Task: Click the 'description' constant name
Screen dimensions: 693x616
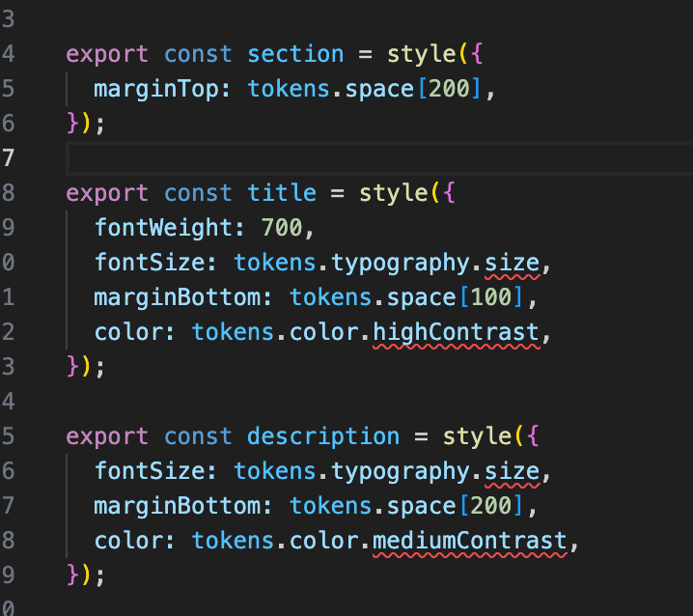Action: (x=323, y=437)
